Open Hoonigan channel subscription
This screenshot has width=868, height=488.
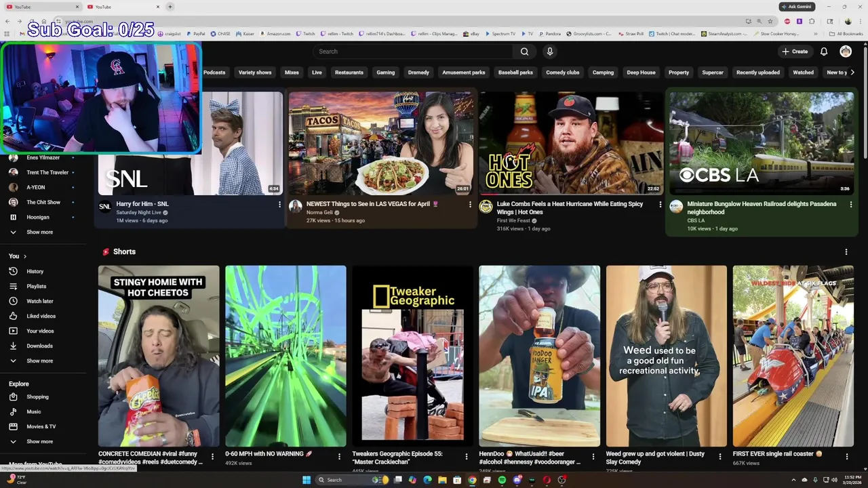pos(43,217)
